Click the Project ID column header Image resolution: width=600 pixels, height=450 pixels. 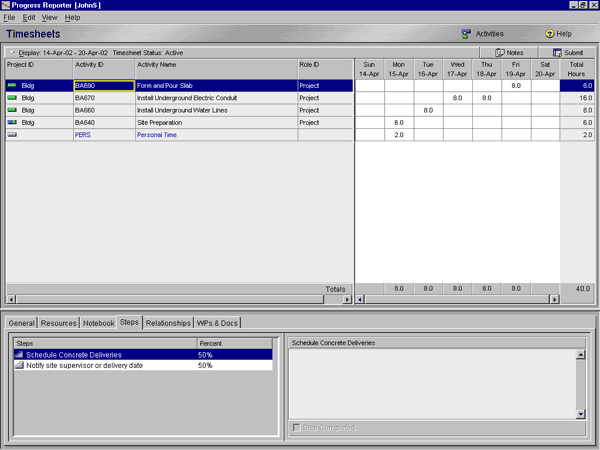point(39,69)
